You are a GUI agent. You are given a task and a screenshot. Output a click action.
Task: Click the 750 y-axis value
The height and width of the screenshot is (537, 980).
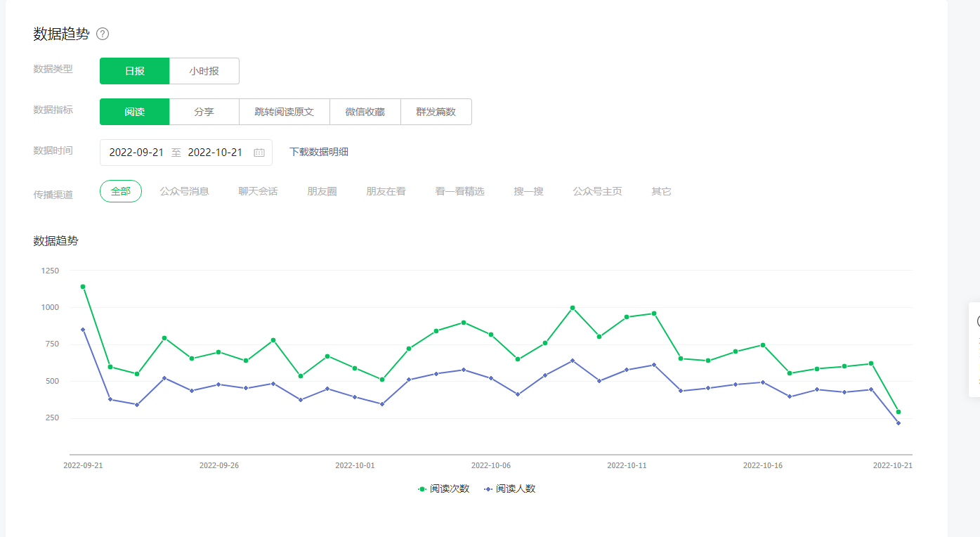click(53, 344)
